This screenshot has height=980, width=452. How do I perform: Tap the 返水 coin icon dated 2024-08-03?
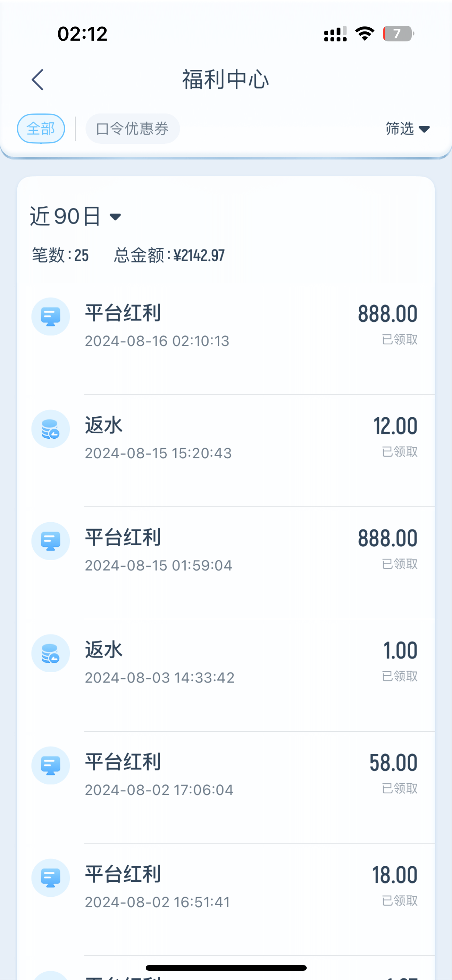(51, 653)
